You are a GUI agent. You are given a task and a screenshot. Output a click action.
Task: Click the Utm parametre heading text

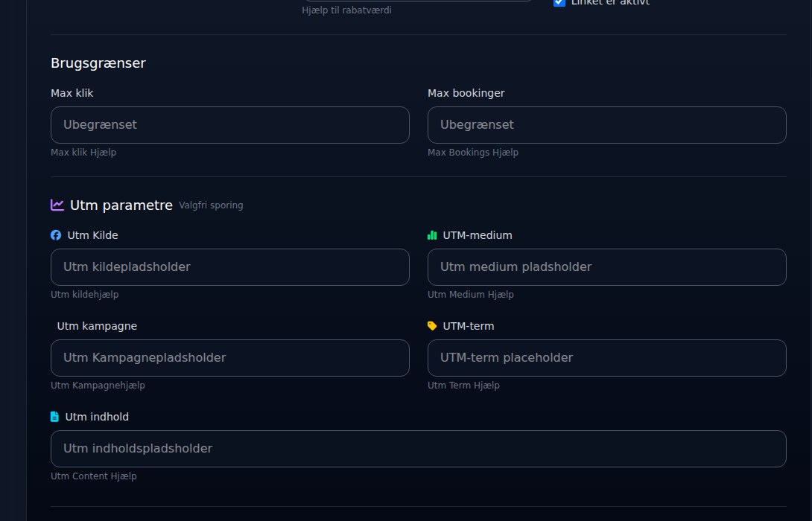click(121, 205)
